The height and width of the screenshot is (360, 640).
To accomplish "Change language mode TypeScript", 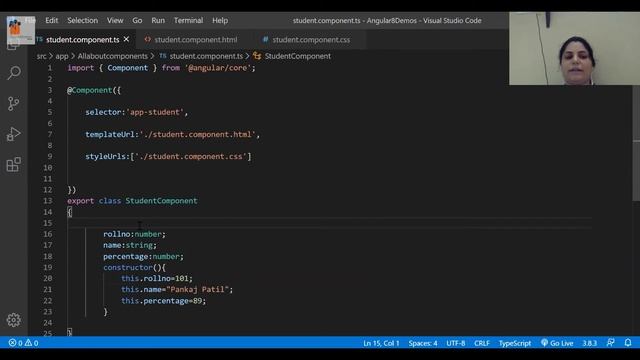I will [515, 343].
